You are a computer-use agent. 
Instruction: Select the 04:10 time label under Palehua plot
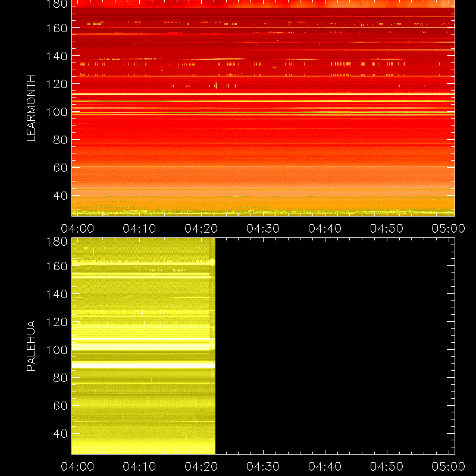coord(139,466)
